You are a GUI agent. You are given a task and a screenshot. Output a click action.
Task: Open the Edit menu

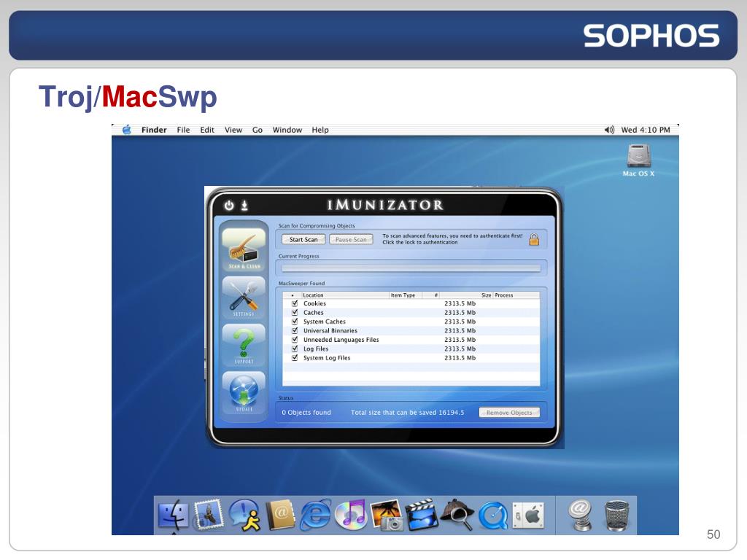coord(207,130)
